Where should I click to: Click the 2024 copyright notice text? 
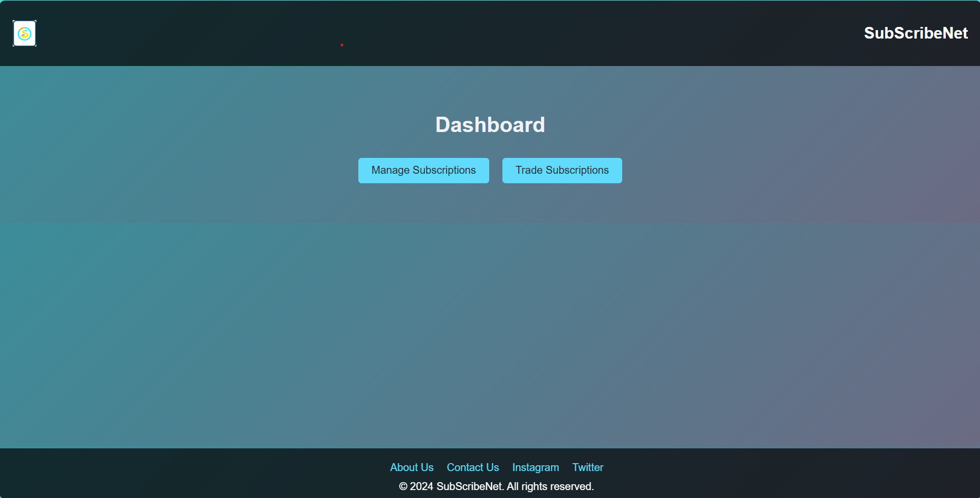[x=497, y=486]
